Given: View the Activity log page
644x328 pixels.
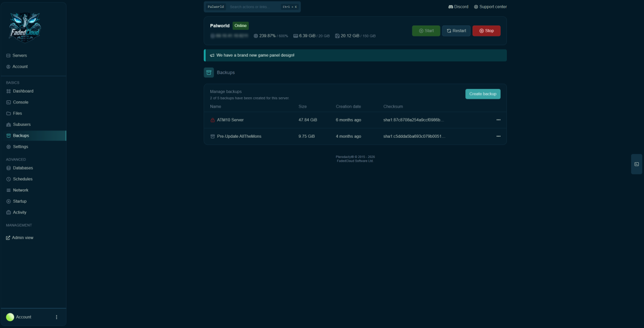Looking at the screenshot, I should pyautogui.click(x=33, y=212).
